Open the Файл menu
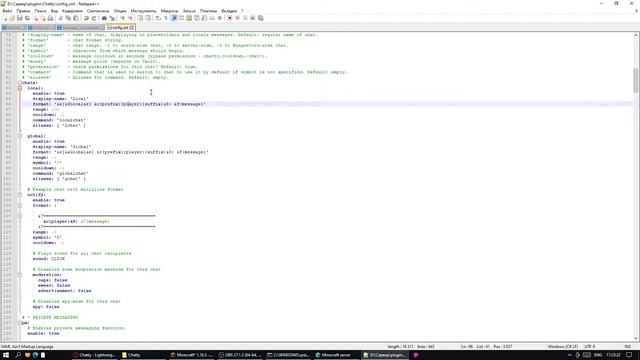 point(7,11)
